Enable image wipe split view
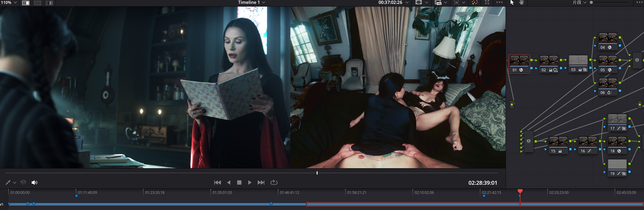The height and width of the screenshot is (210, 644). [x=26, y=3]
